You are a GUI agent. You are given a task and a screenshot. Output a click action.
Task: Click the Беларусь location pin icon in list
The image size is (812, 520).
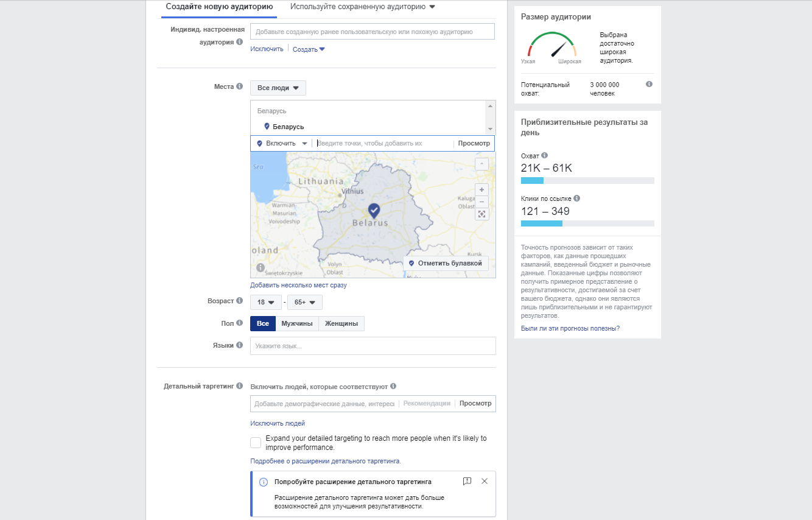(x=267, y=126)
